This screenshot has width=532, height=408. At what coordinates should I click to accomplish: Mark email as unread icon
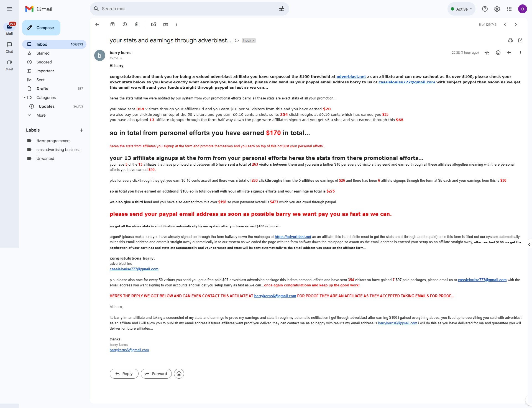(154, 24)
